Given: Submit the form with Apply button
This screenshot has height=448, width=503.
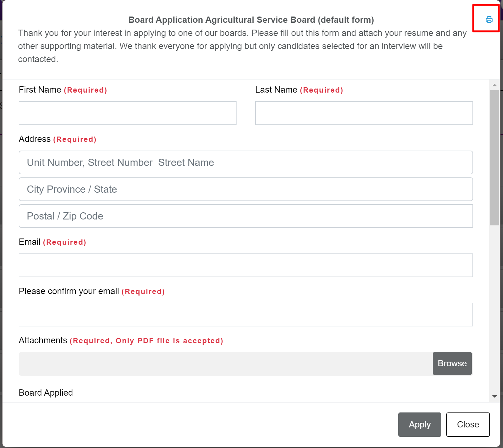Looking at the screenshot, I should (419, 425).
